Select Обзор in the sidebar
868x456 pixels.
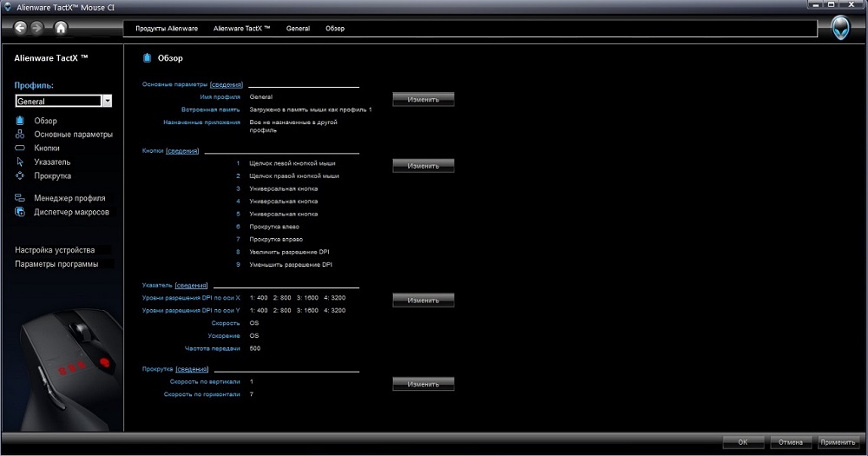click(45, 121)
